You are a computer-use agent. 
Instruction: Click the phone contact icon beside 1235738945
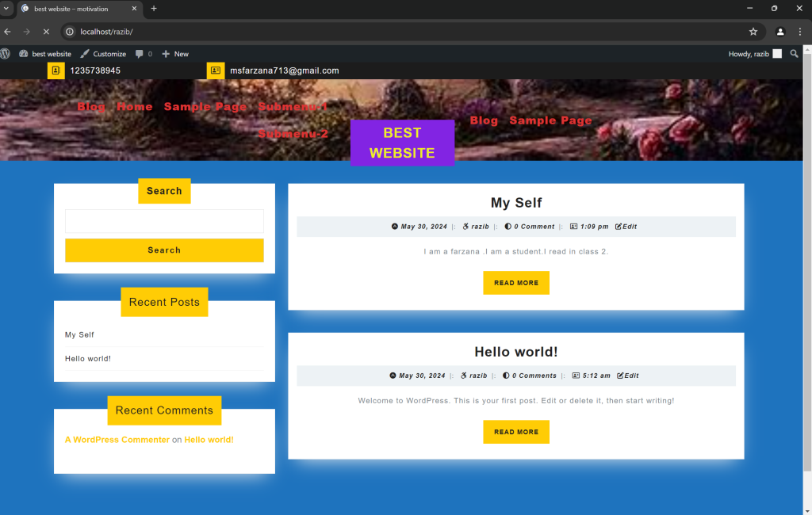pos(56,71)
